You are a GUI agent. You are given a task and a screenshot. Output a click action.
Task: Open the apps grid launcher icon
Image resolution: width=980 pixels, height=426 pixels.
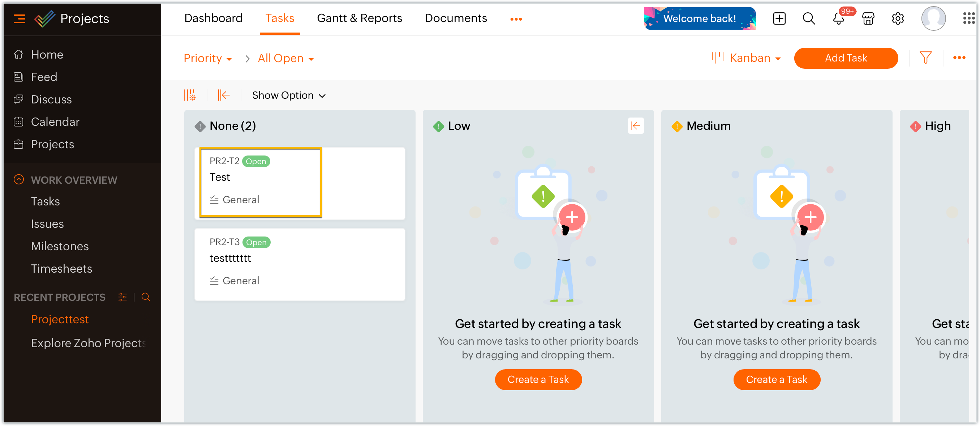point(968,18)
